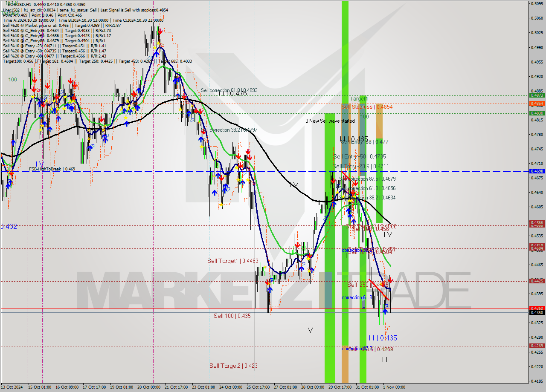Click the blue 0.4690 price axis tag

pos(537,171)
